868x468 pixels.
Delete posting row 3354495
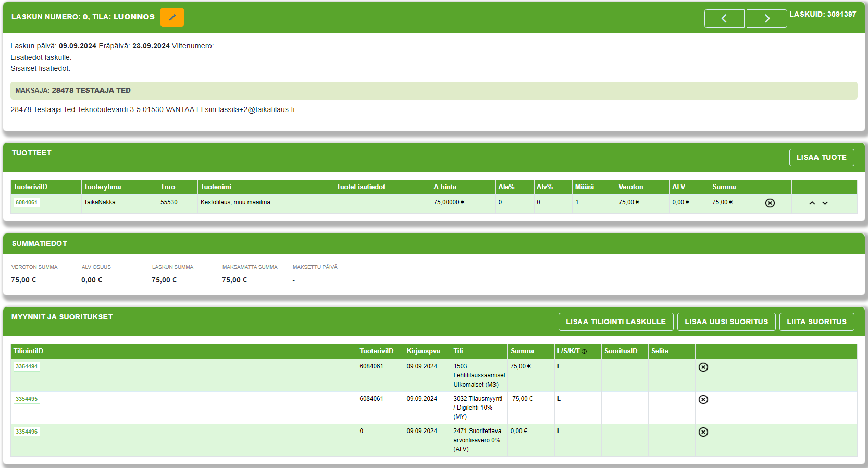click(x=703, y=399)
